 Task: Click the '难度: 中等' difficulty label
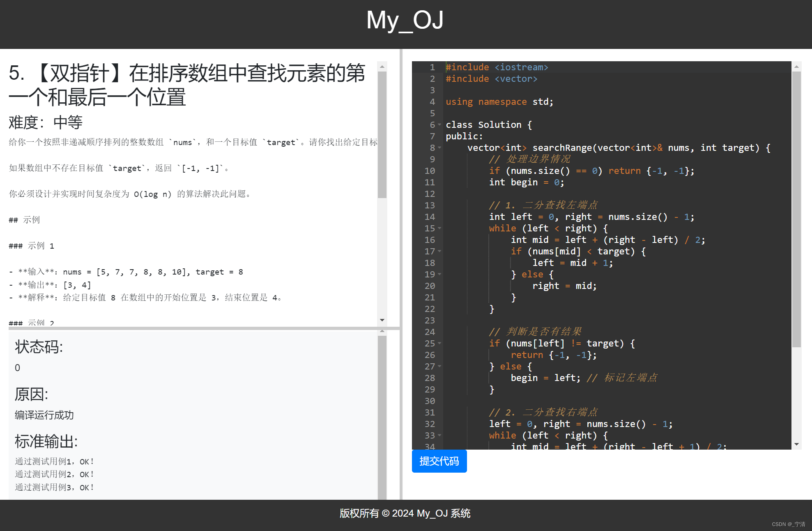tap(46, 122)
